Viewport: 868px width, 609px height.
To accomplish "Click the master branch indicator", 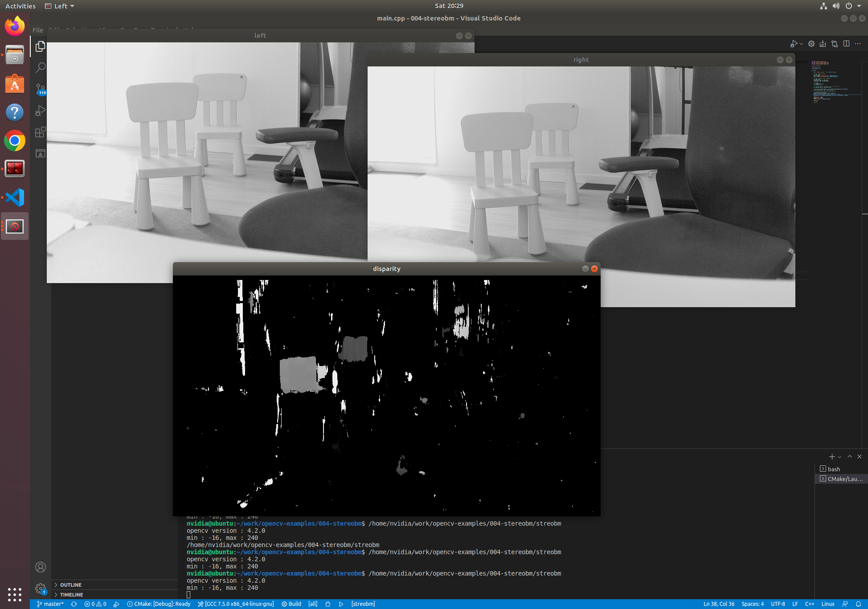I will point(50,604).
